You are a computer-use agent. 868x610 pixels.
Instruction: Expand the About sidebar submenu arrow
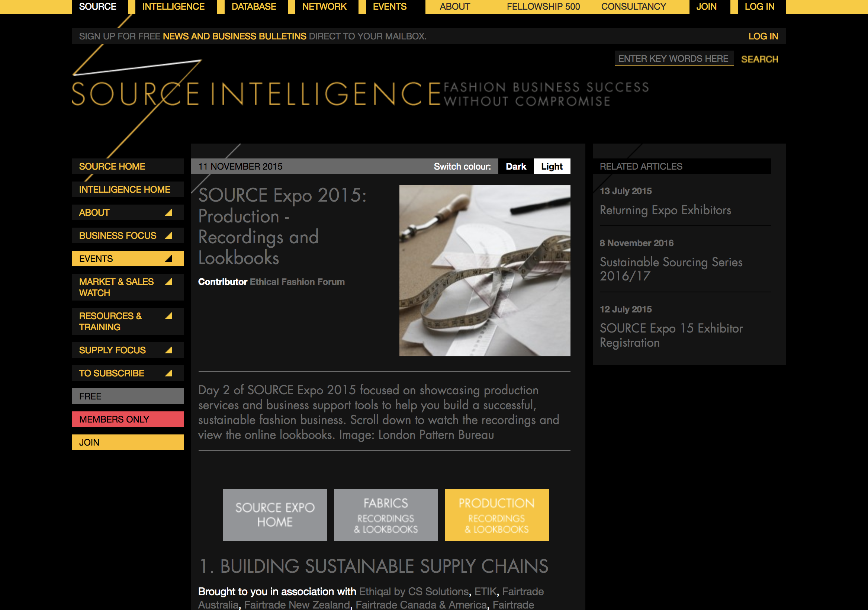point(168,212)
